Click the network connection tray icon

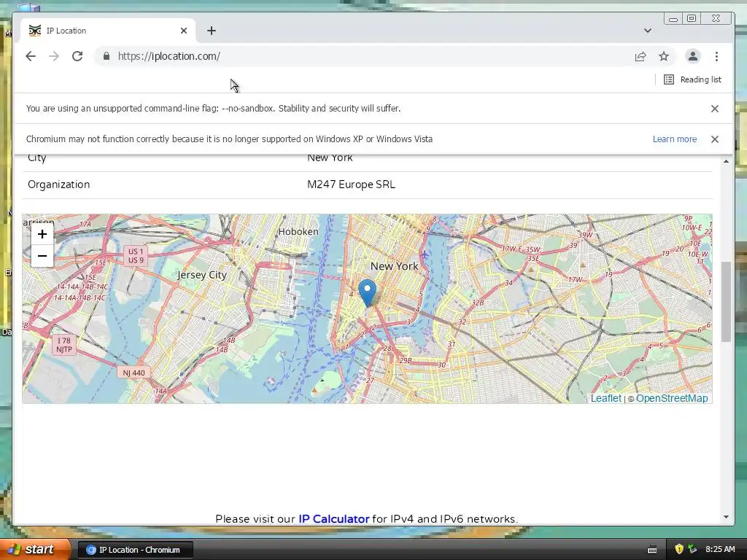point(692,549)
